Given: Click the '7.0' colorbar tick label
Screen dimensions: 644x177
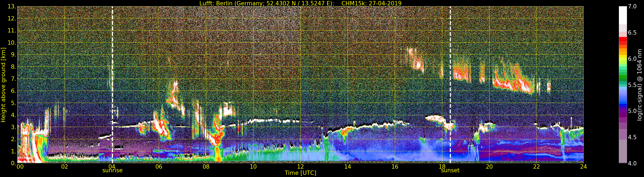Looking at the screenshot, I should (x=632, y=6).
